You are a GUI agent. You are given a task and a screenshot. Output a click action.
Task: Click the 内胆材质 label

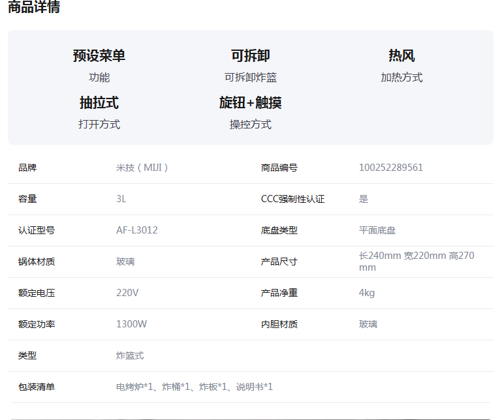pyautogui.click(x=279, y=324)
